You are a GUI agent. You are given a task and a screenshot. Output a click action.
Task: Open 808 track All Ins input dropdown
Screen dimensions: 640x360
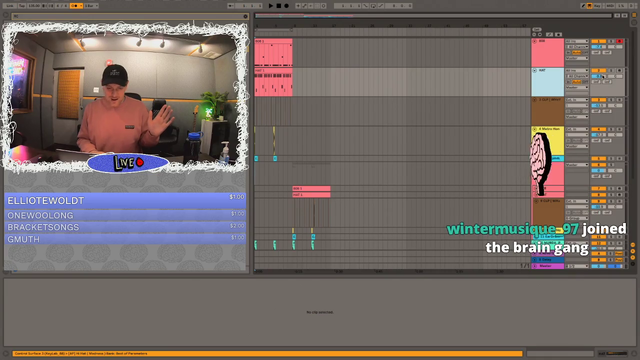[577, 41]
